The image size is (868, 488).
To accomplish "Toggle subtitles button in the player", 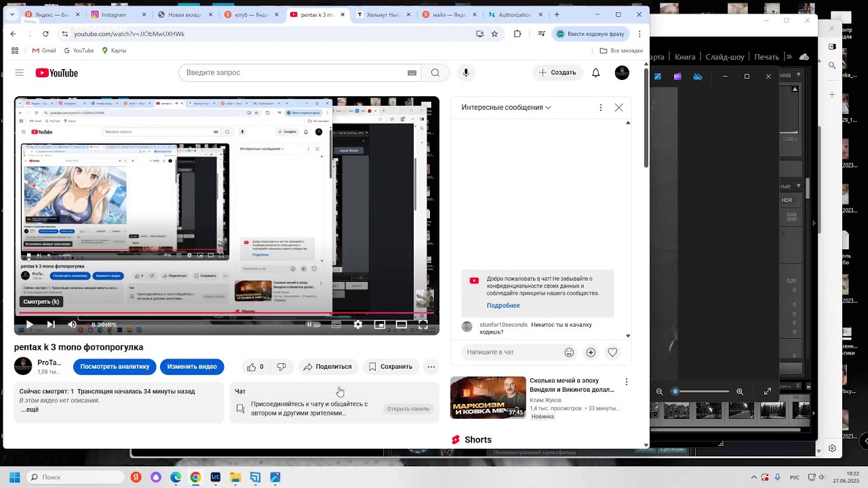I will click(x=336, y=325).
